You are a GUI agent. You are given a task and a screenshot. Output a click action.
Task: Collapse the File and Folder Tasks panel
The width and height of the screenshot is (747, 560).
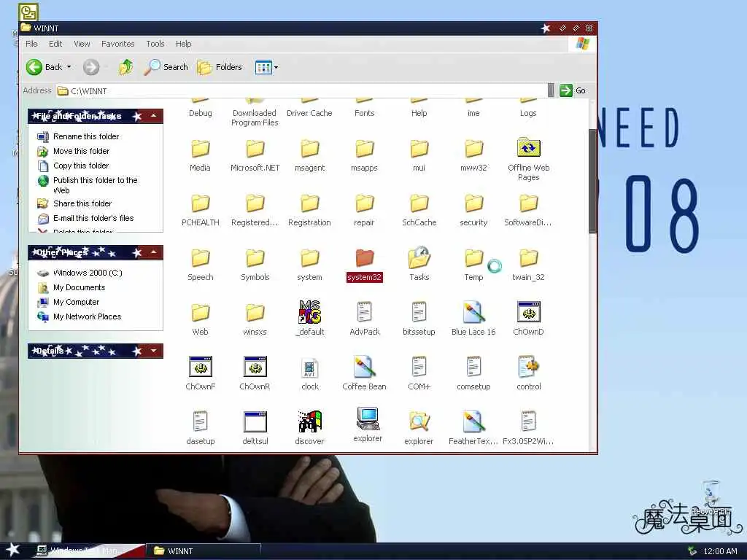pyautogui.click(x=153, y=116)
